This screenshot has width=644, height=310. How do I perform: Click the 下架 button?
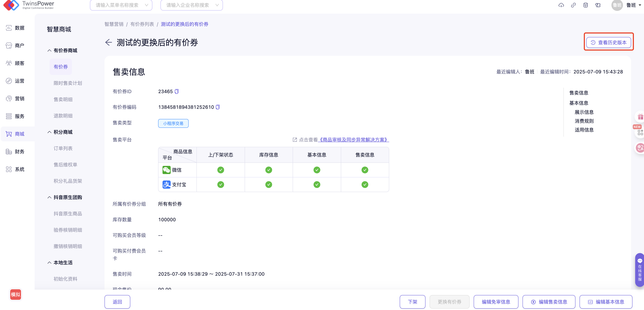412,302
